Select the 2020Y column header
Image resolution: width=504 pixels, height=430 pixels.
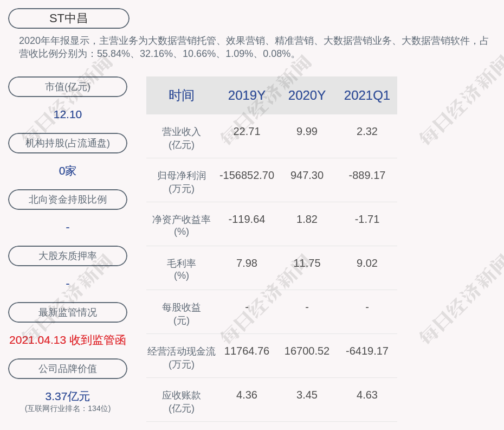307,95
